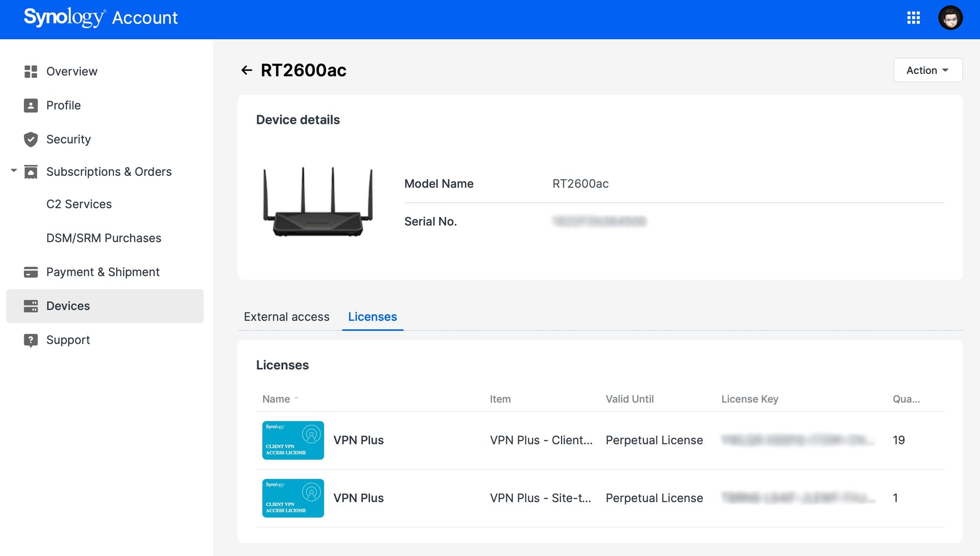
Task: Sort licenses by the Name column
Action: click(280, 399)
